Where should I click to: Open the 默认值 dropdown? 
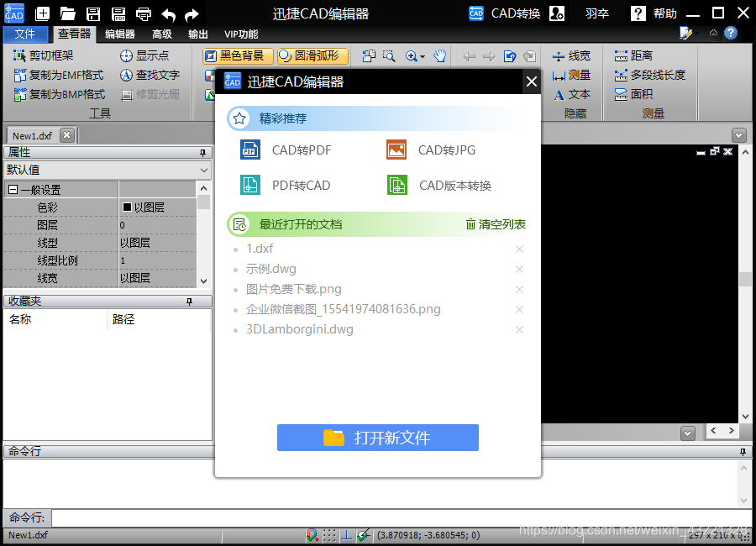point(204,170)
